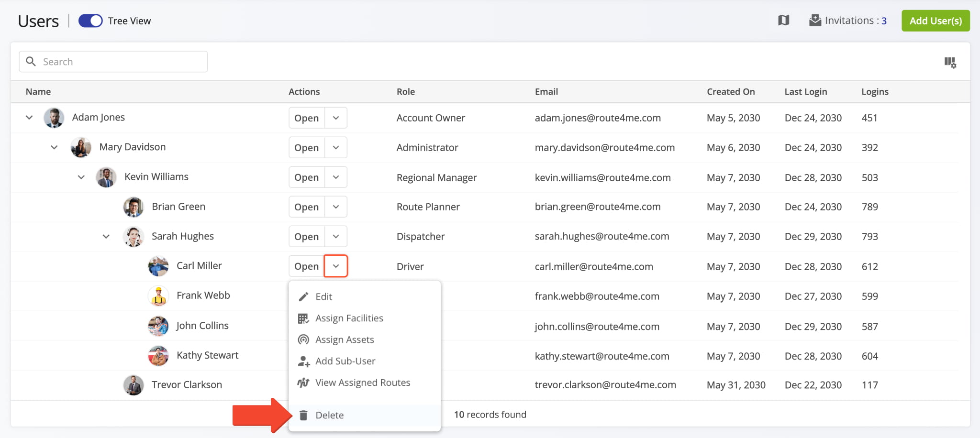Expand actions dropdown for Kevin Williams
The height and width of the screenshot is (438, 980).
[x=336, y=177]
